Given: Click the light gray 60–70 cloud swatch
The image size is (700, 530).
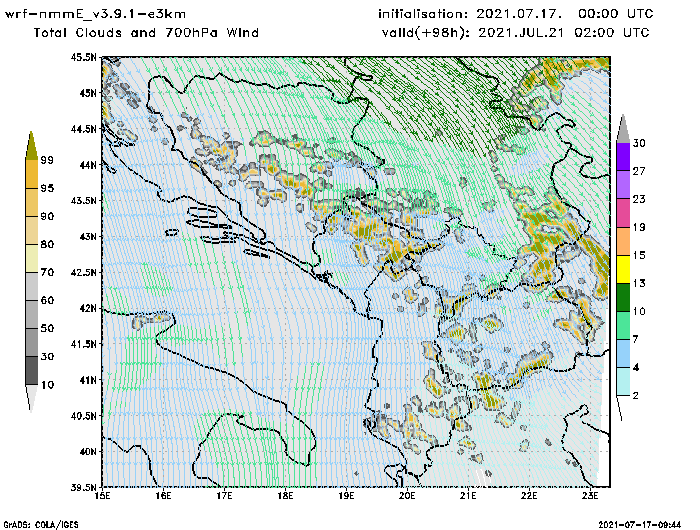Looking at the screenshot, I should pos(32,287).
